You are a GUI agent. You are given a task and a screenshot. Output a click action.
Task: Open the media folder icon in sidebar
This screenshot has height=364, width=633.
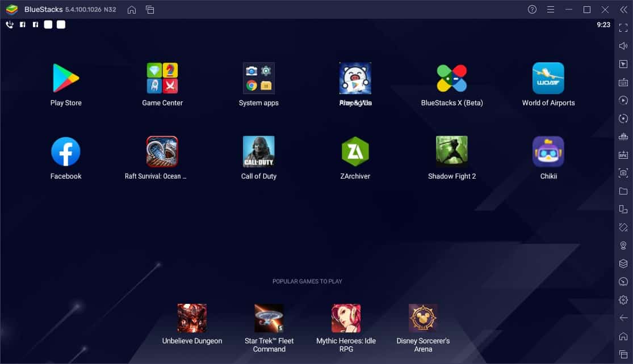pos(623,191)
